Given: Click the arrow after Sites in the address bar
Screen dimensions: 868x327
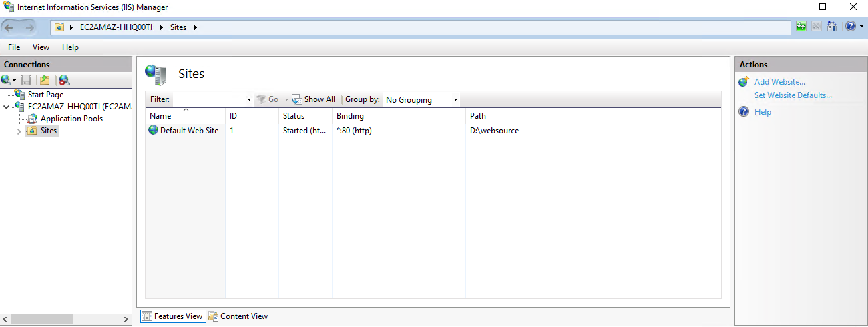Looking at the screenshot, I should tap(196, 27).
